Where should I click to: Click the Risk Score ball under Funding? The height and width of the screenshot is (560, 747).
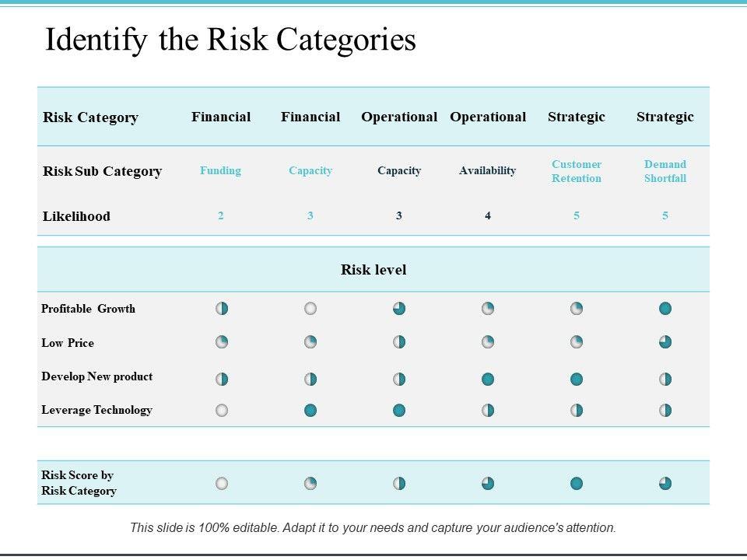click(x=222, y=483)
